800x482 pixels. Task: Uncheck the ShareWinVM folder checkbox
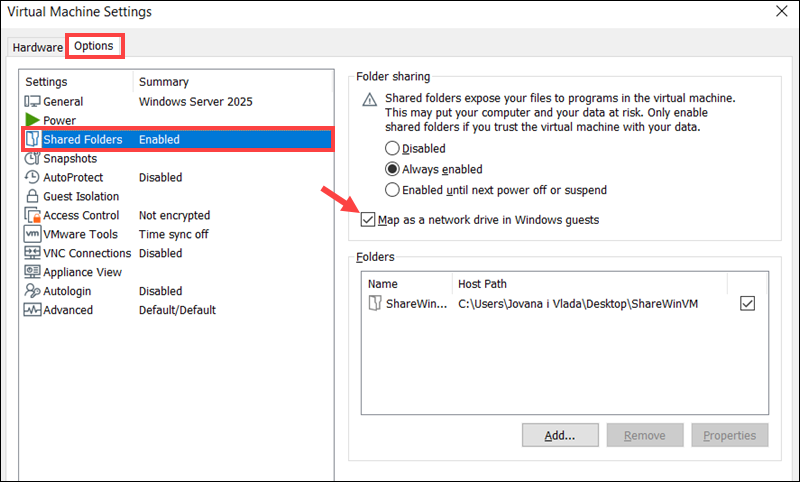click(x=747, y=304)
